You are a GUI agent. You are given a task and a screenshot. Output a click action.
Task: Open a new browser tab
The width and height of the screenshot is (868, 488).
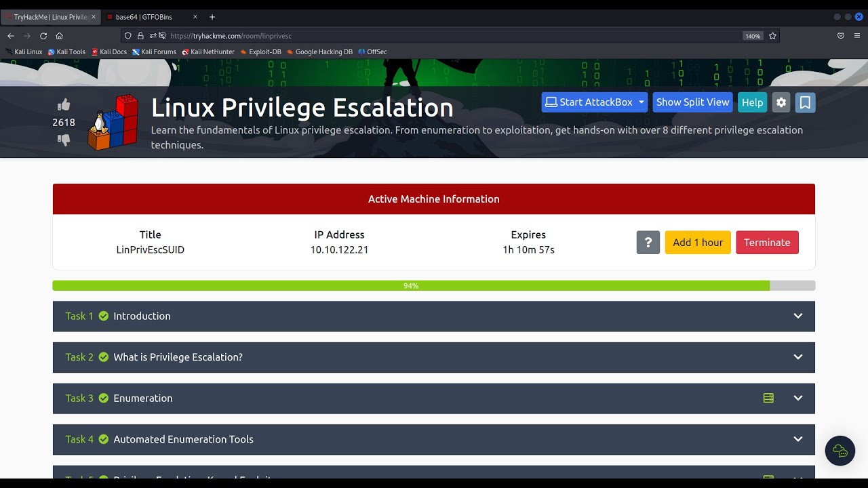pos(212,17)
